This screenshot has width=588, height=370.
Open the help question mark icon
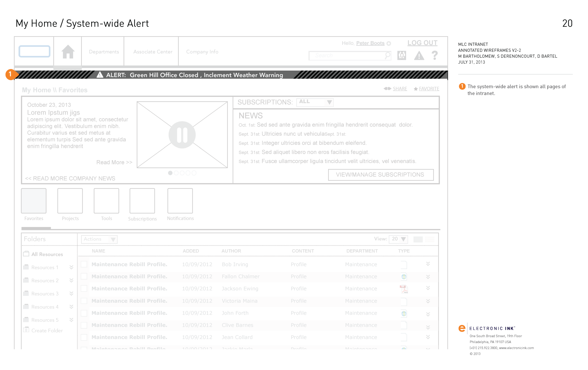pos(434,55)
